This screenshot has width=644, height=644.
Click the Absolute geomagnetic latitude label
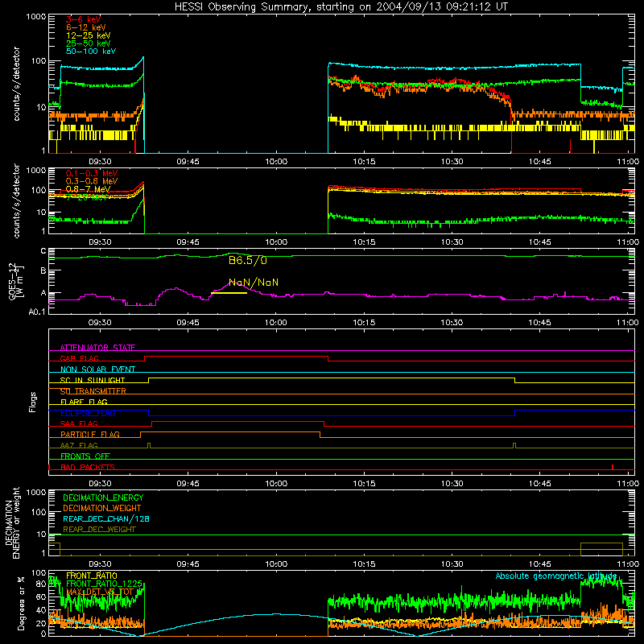tap(556, 576)
